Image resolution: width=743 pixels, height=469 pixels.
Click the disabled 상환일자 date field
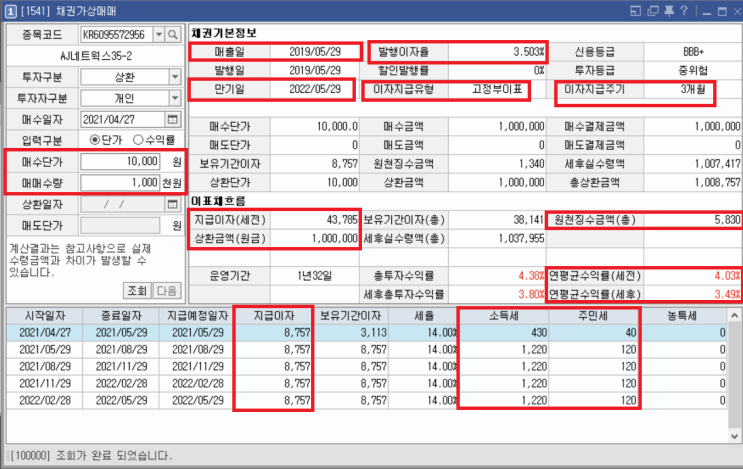[123, 204]
